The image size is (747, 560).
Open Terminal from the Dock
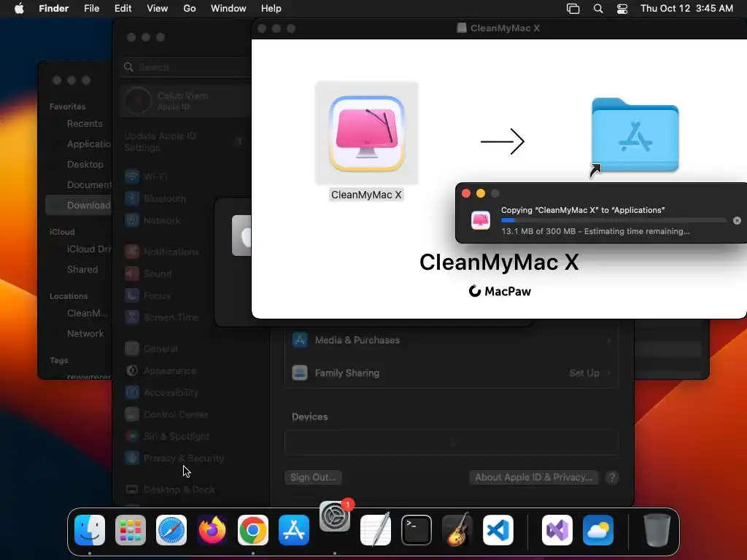click(417, 530)
